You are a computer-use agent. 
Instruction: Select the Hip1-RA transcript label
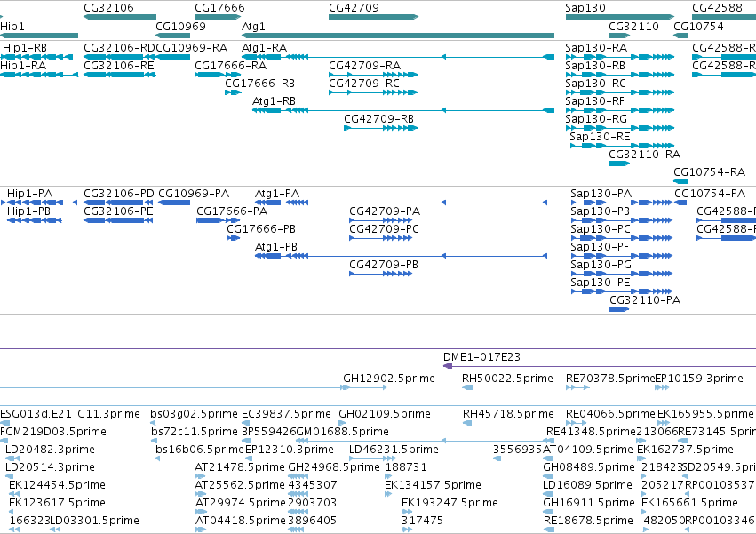point(23,66)
